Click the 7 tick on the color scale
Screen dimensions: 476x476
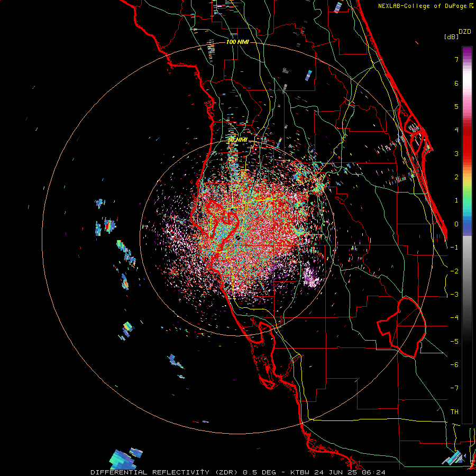tap(456, 59)
